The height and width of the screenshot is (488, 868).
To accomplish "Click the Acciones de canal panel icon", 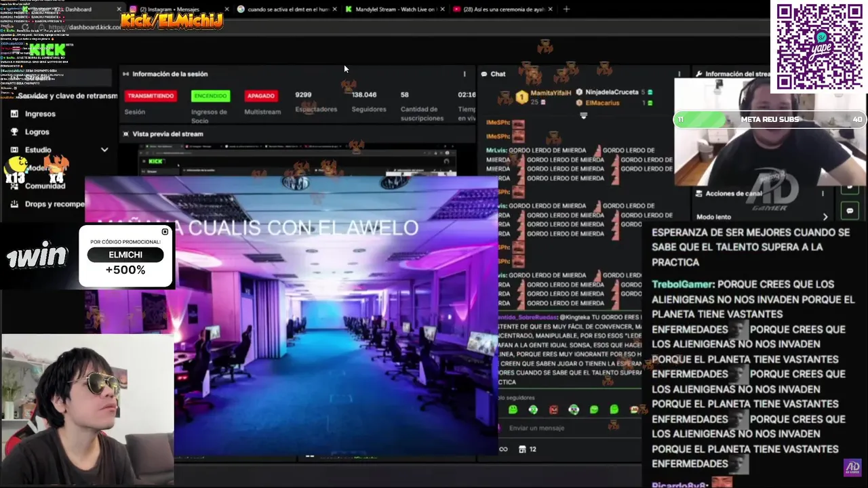I will point(698,194).
